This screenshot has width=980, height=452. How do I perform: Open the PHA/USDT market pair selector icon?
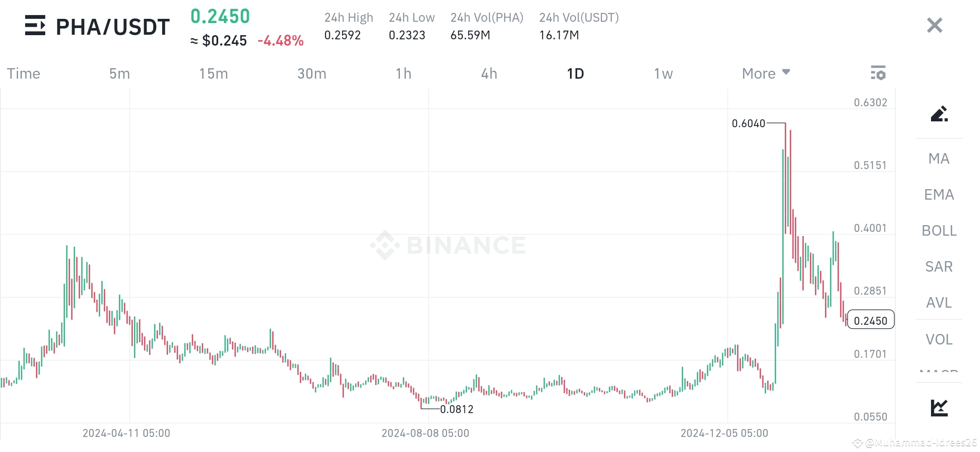coord(36,26)
